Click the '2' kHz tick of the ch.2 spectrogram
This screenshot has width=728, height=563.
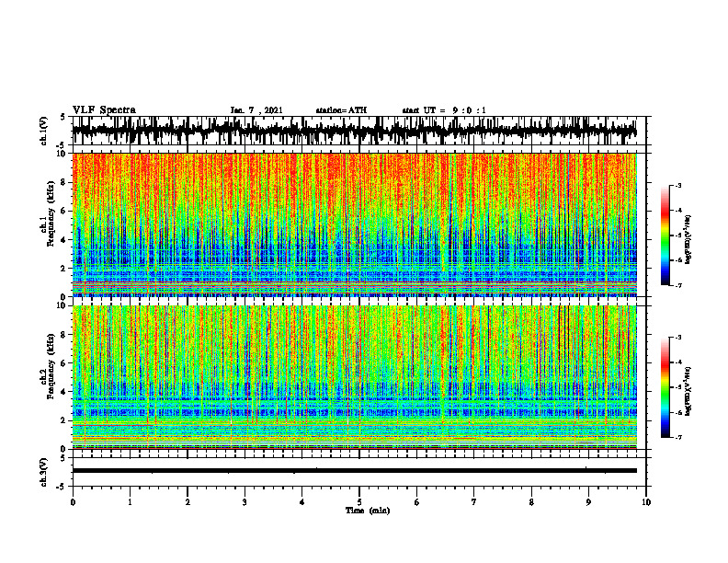coord(64,420)
